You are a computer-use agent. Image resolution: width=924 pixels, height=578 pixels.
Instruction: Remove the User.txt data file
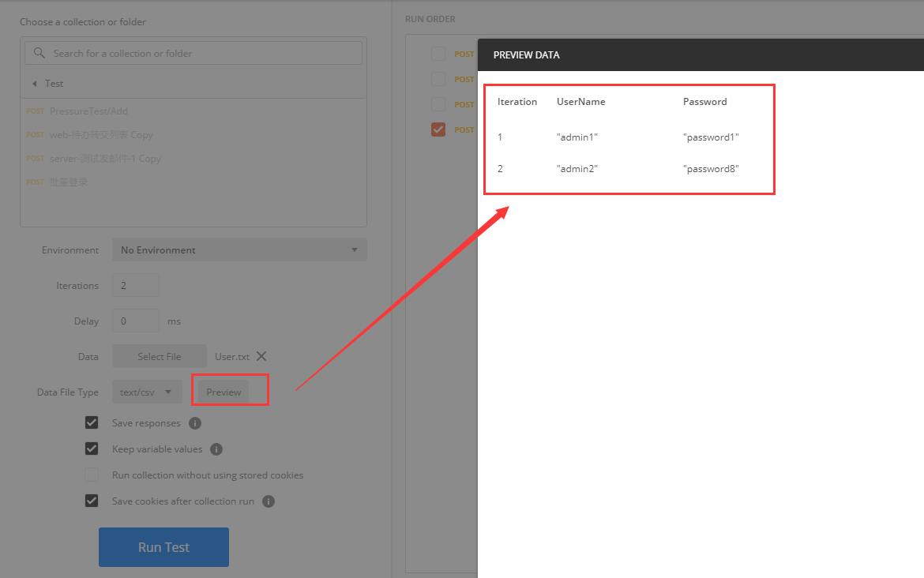pos(261,356)
